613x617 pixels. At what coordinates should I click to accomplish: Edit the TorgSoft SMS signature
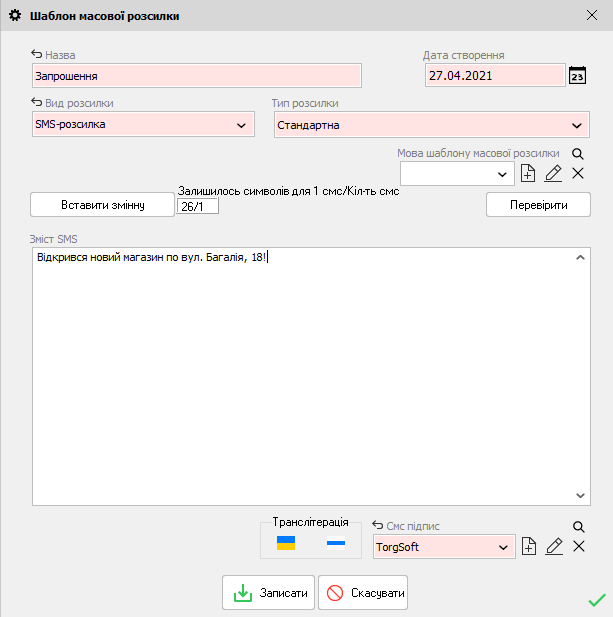pos(553,546)
